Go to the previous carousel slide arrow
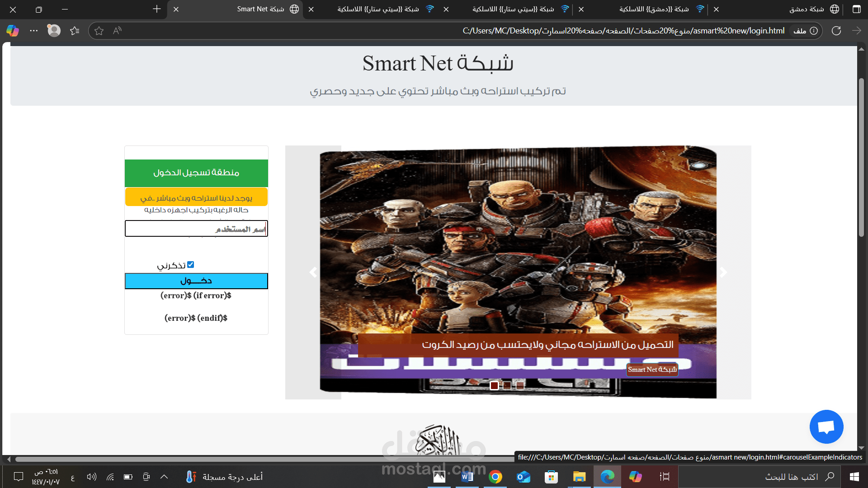Viewport: 868px width, 488px height. pyautogui.click(x=313, y=272)
